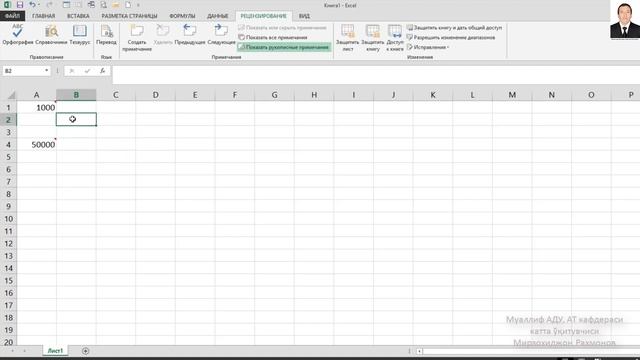Select column H header
Image resolution: width=640 pixels, height=360 pixels.
(x=314, y=95)
